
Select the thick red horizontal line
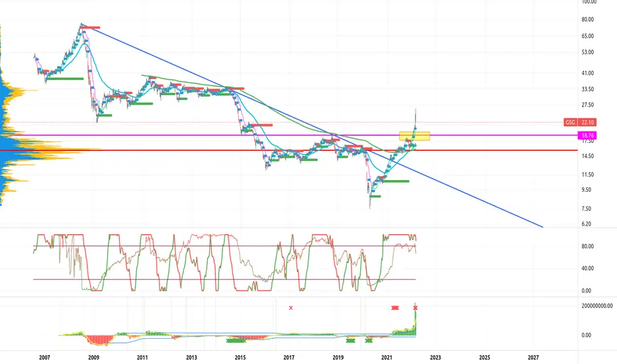click(289, 150)
